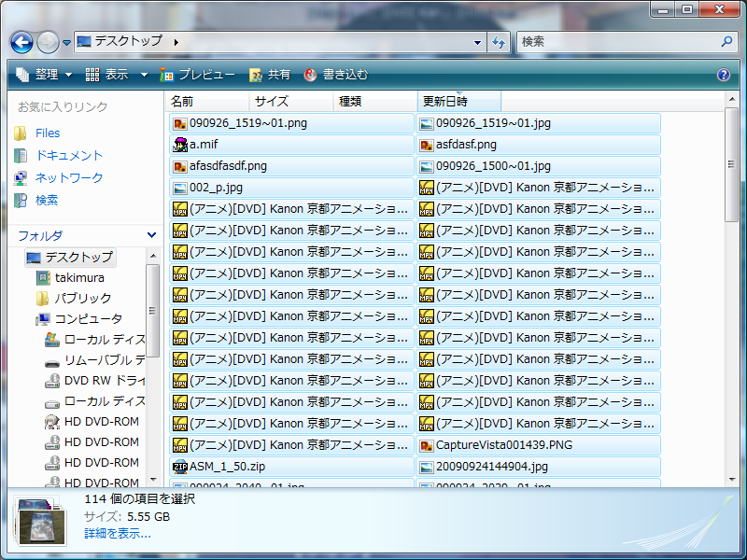Expand the breadcrumb arrow after デスクトップ
Image resolution: width=747 pixels, height=560 pixels.
coord(176,42)
